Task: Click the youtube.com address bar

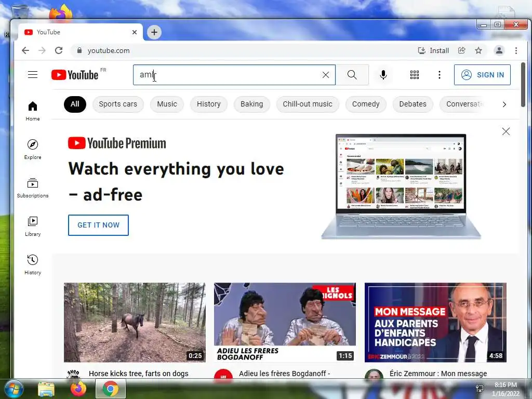Action: coord(244,50)
